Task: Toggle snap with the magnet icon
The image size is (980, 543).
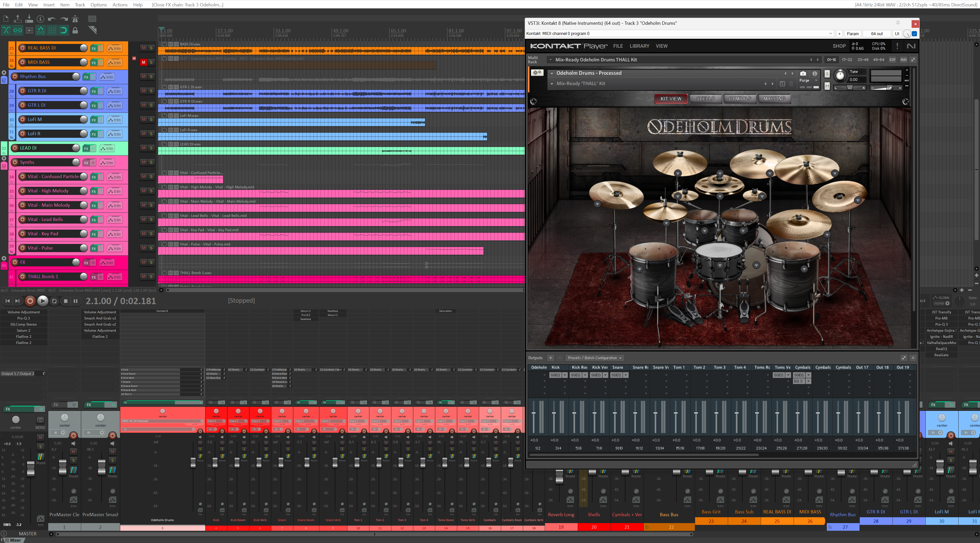Action: point(64,30)
